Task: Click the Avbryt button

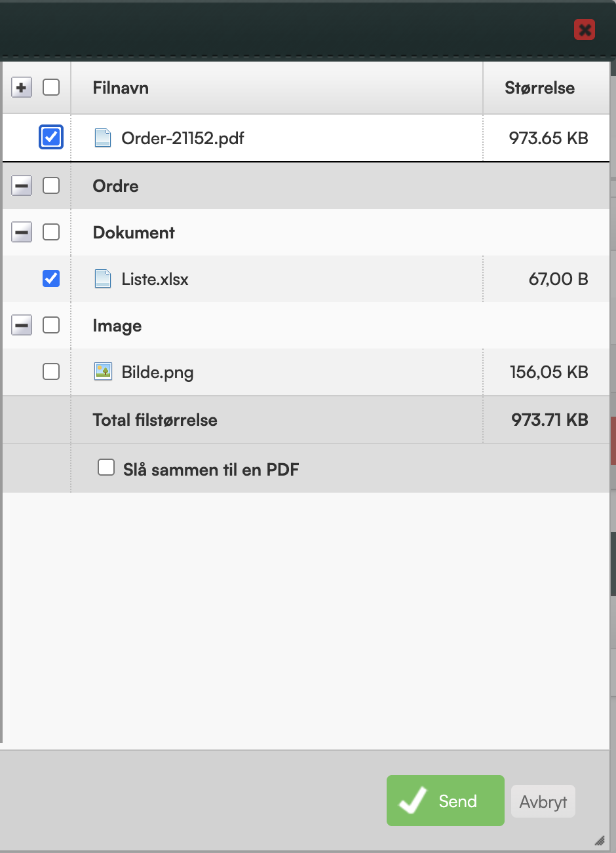Action: point(543,802)
